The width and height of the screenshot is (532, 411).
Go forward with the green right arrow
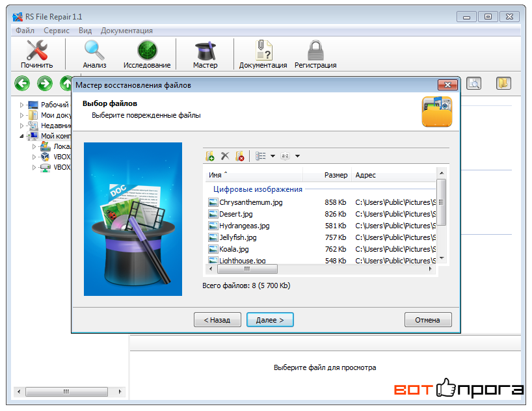click(45, 83)
